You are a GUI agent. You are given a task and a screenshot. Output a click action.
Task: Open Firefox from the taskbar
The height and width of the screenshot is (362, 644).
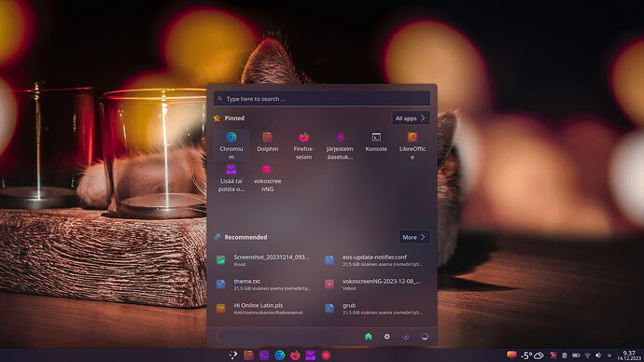pyautogui.click(x=295, y=355)
